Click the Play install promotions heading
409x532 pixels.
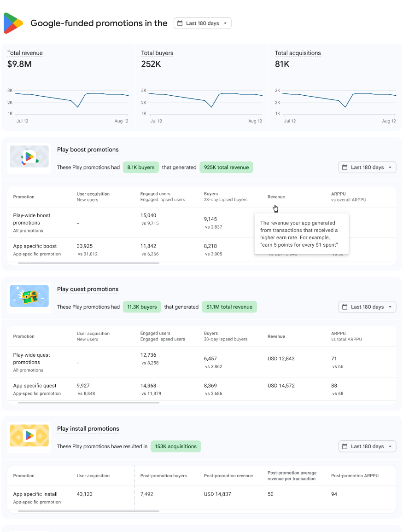coord(88,428)
